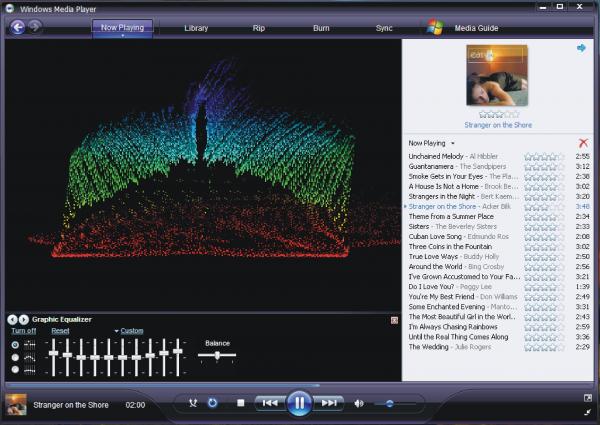Click the blue arrow above the album art
This screenshot has height=425, width=600.
click(581, 48)
